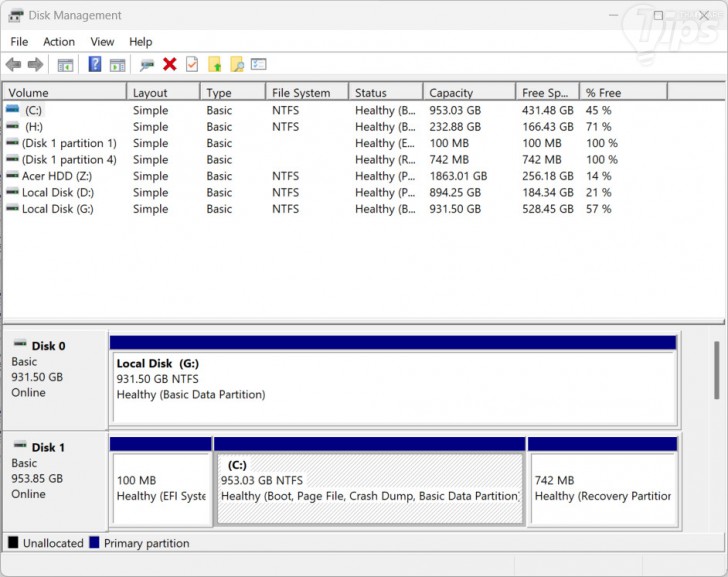Screen dimensions: 728x577
Task: Open the File menu
Action: coord(19,42)
